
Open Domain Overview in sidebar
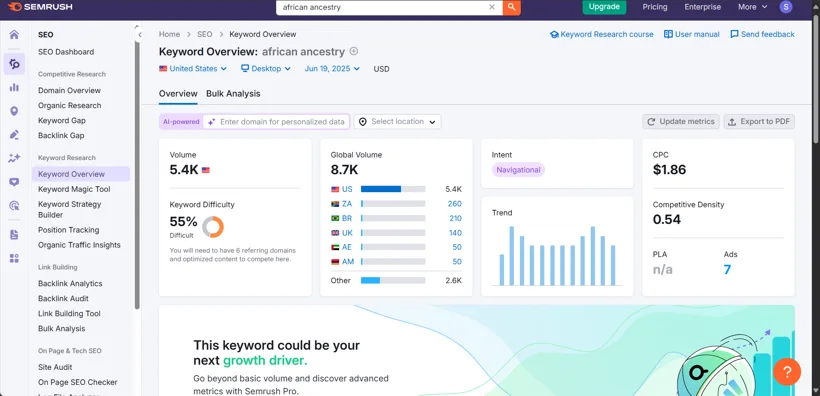click(x=69, y=90)
